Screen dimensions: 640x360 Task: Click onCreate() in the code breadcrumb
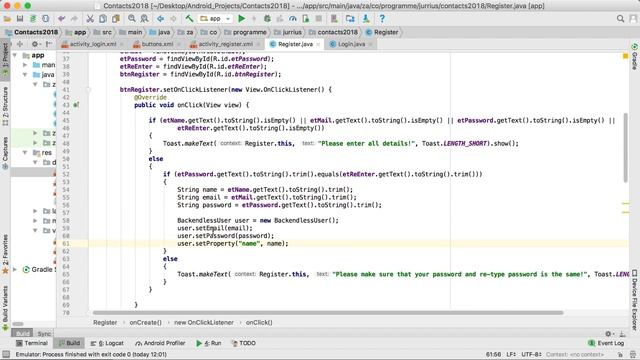146,322
